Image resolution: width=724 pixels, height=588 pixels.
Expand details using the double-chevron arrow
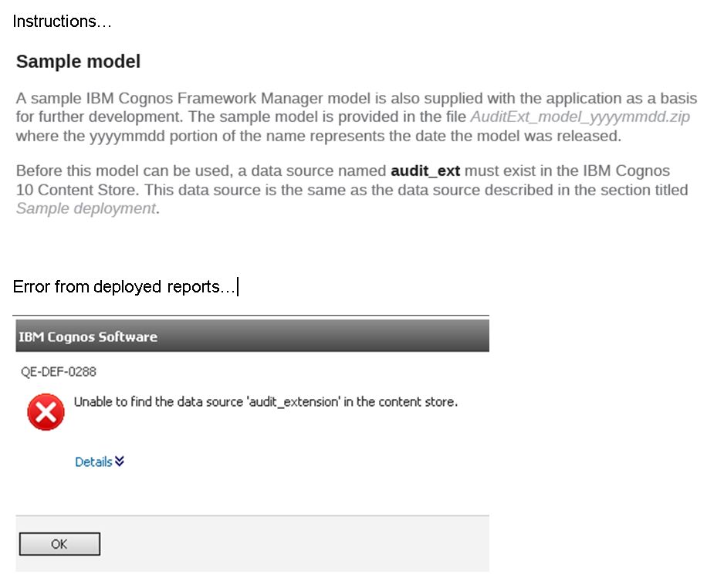click(x=120, y=461)
